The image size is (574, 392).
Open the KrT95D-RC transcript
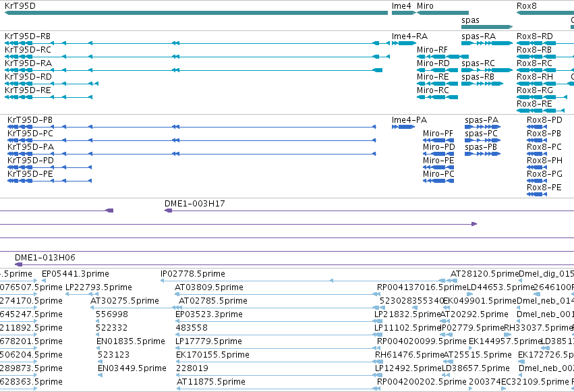tap(28, 50)
